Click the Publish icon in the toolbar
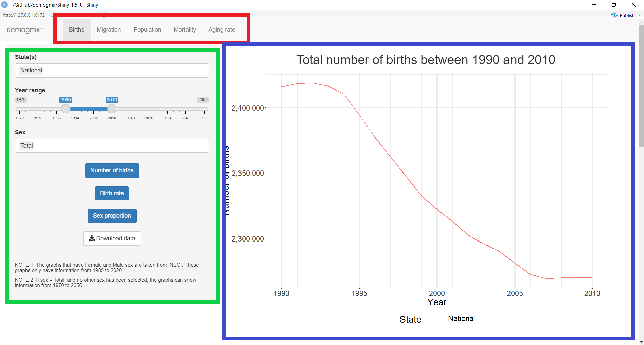 [614, 15]
